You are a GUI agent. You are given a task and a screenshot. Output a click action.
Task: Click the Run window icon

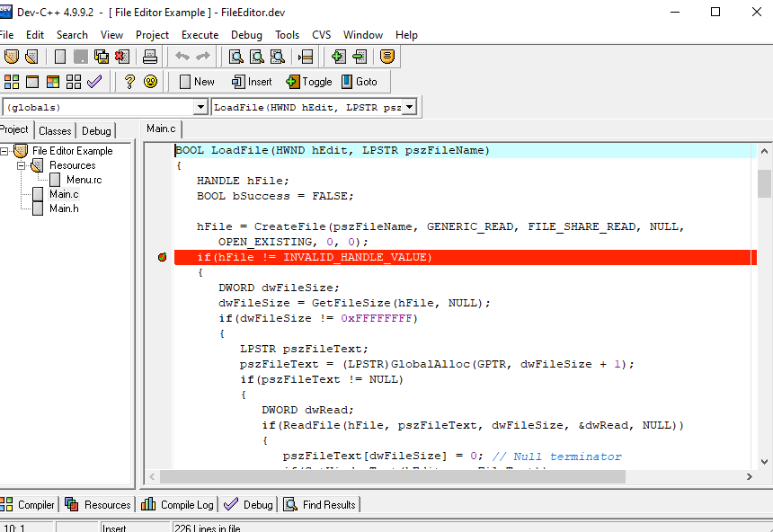[x=32, y=82]
